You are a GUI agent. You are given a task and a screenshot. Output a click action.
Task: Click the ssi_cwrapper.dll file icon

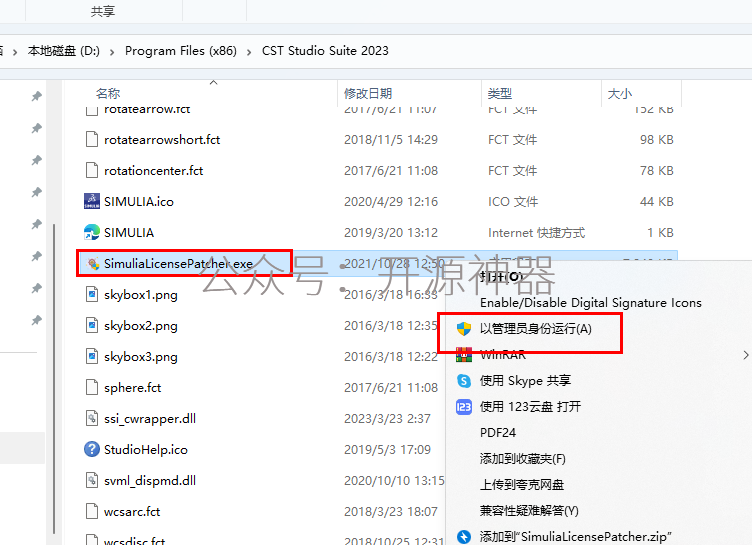[92, 418]
